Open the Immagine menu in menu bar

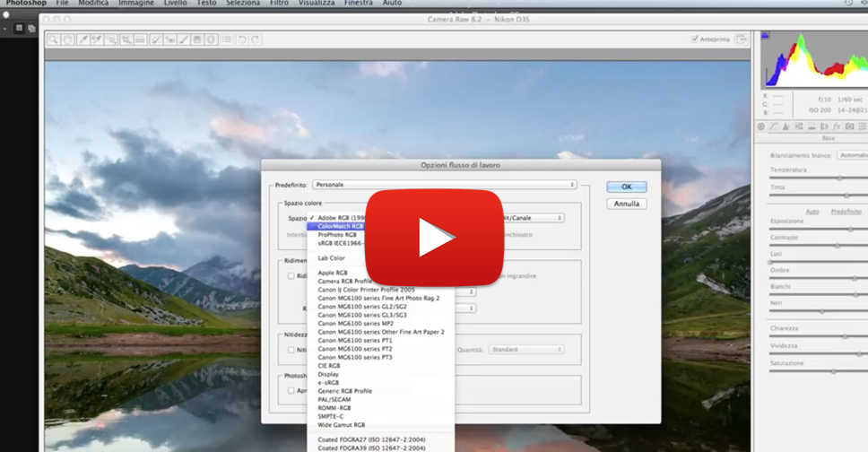click(x=136, y=3)
